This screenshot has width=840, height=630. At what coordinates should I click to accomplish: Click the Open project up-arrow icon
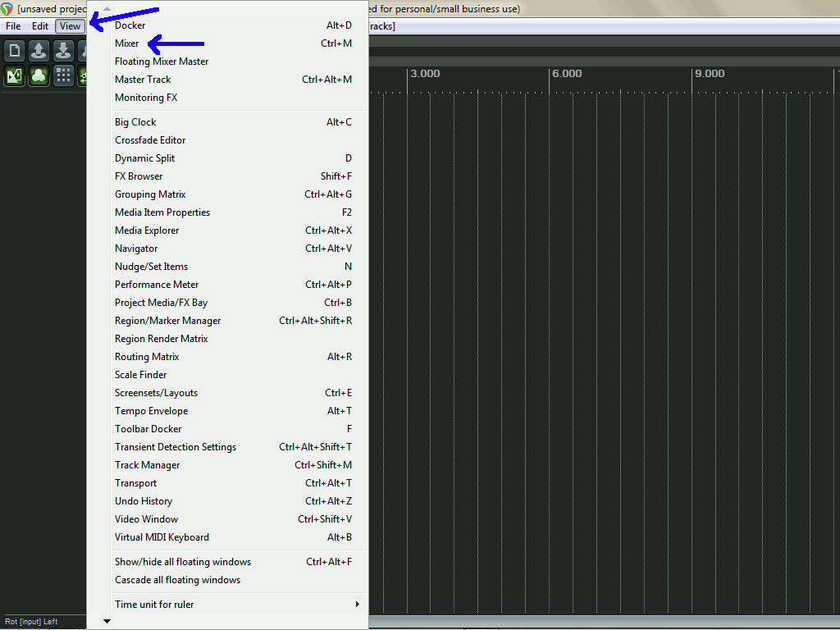coord(39,51)
